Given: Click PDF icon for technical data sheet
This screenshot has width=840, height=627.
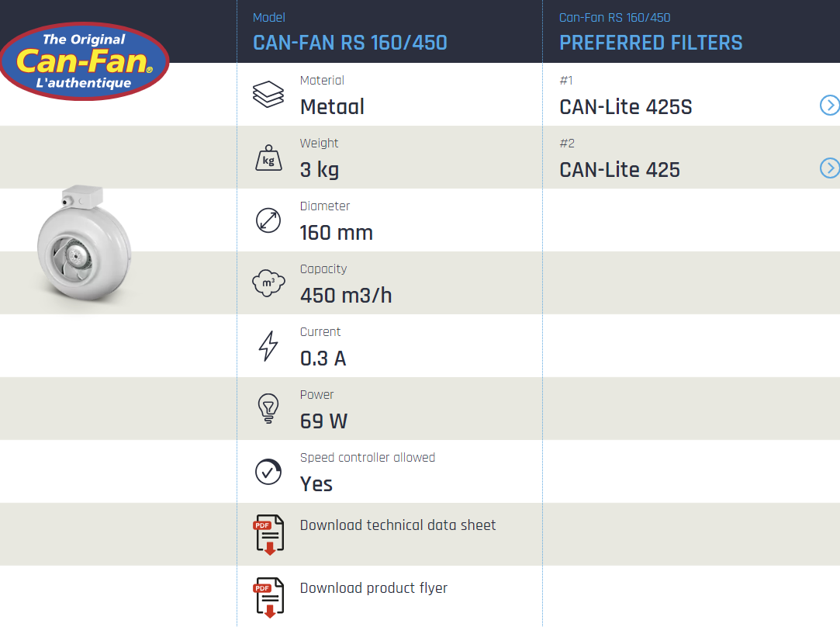Looking at the screenshot, I should tap(268, 535).
